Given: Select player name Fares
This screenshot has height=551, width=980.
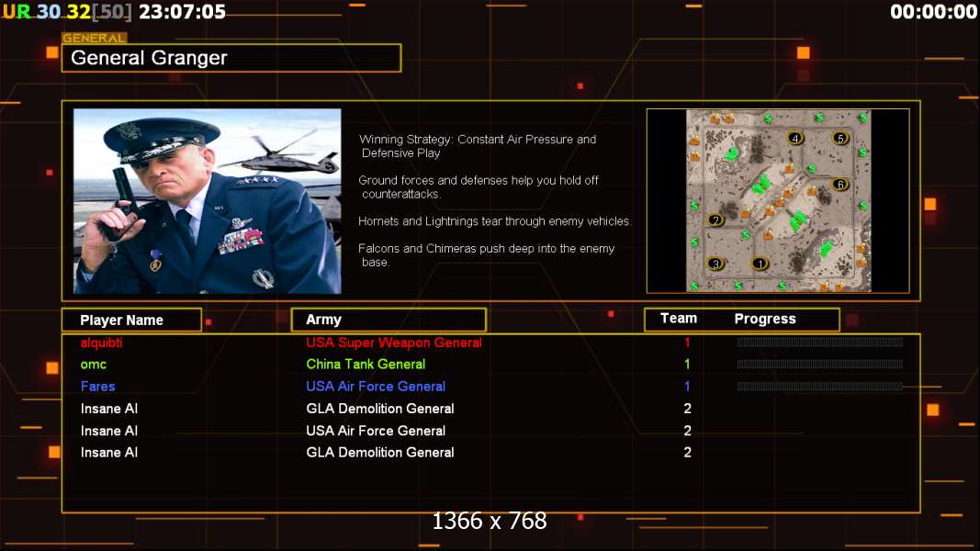Looking at the screenshot, I should coord(97,386).
